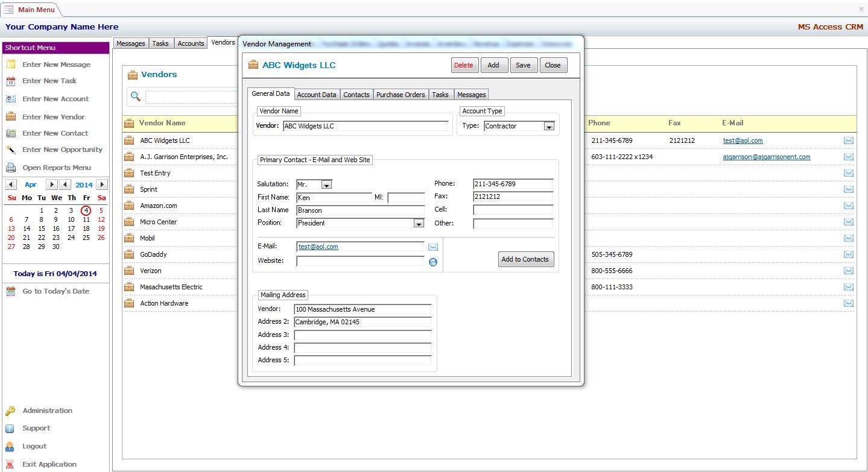Image resolution: width=868 pixels, height=472 pixels.
Task: Expand the Salutation dropdown
Action: 326,185
